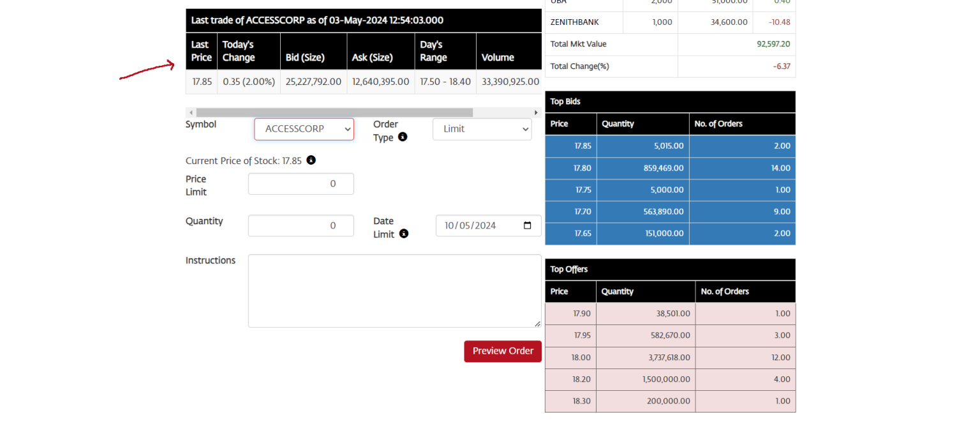The image size is (980, 440).
Task: Select the 17.85 row in Top Bids
Action: [670, 146]
